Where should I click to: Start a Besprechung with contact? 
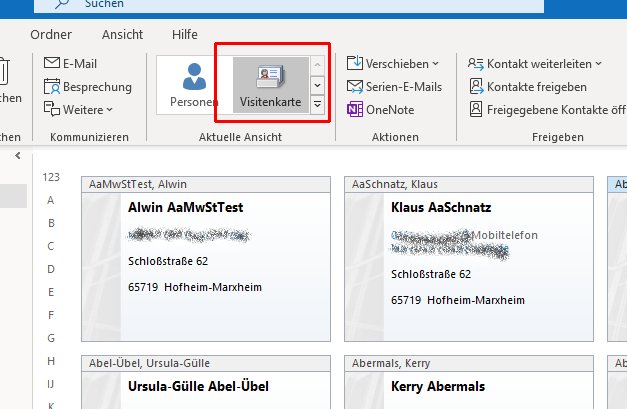pyautogui.click(x=53, y=86)
